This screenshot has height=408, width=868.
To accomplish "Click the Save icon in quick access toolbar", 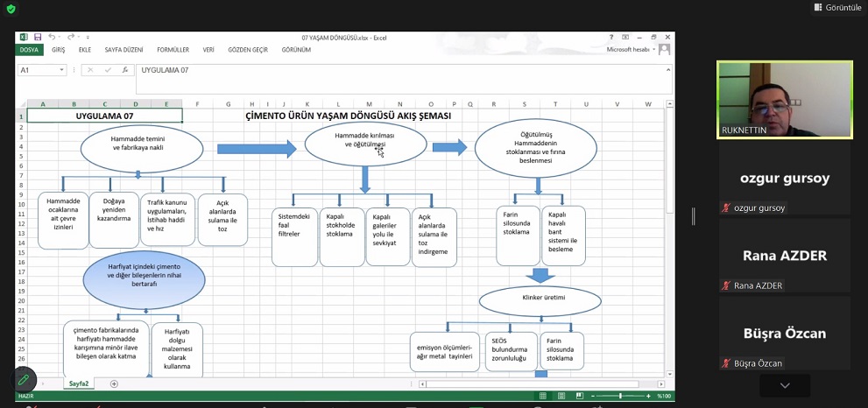I will pos(38,37).
